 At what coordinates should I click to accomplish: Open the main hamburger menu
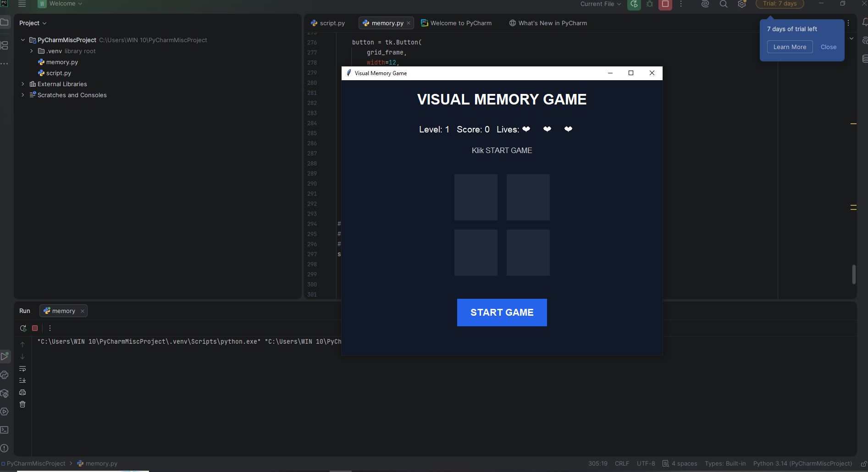22,4
